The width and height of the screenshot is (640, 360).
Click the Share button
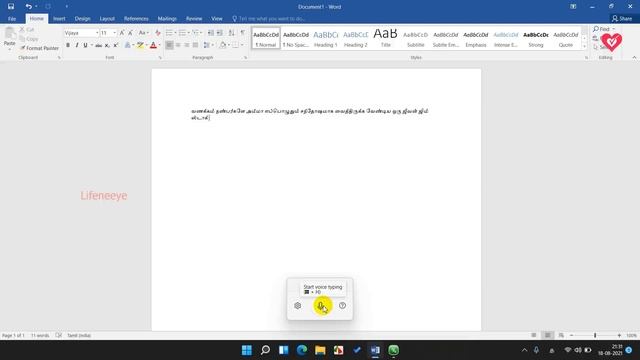pyautogui.click(x=622, y=19)
